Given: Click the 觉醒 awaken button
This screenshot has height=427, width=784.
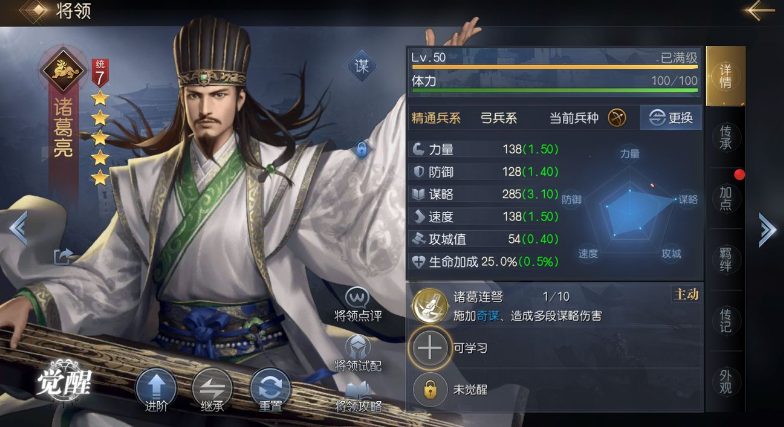Looking at the screenshot, I should 64,384.
